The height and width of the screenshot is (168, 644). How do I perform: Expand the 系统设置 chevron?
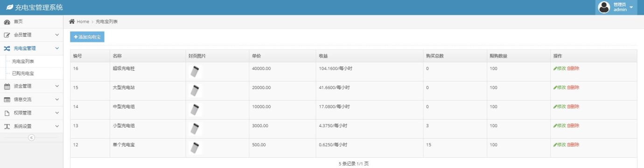coord(57,126)
